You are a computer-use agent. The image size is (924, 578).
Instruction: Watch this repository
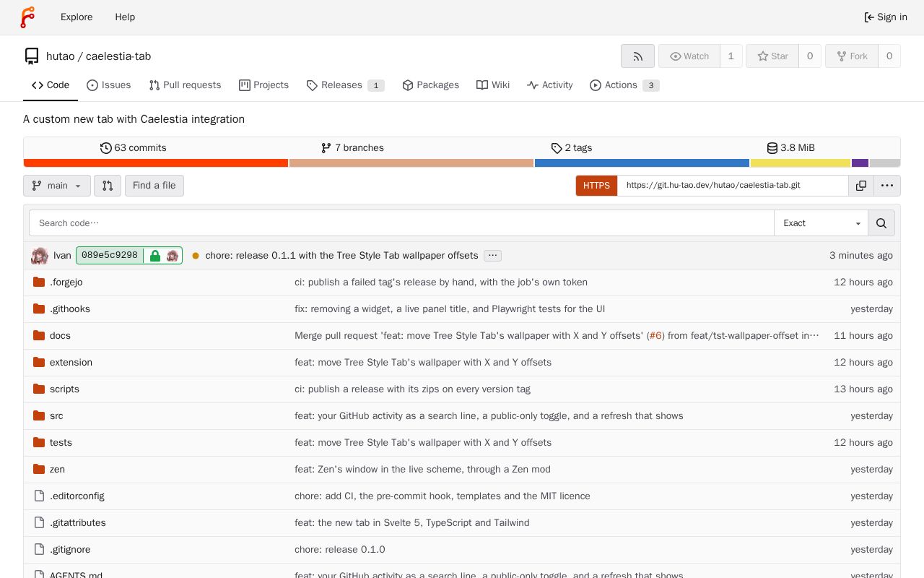pos(689,56)
